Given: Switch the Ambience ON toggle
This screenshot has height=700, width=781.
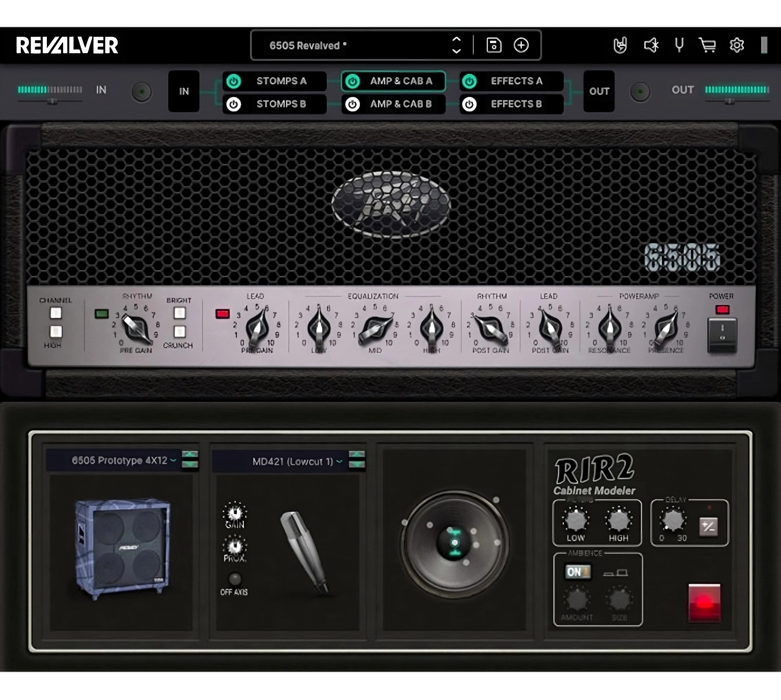Looking at the screenshot, I should point(578,572).
